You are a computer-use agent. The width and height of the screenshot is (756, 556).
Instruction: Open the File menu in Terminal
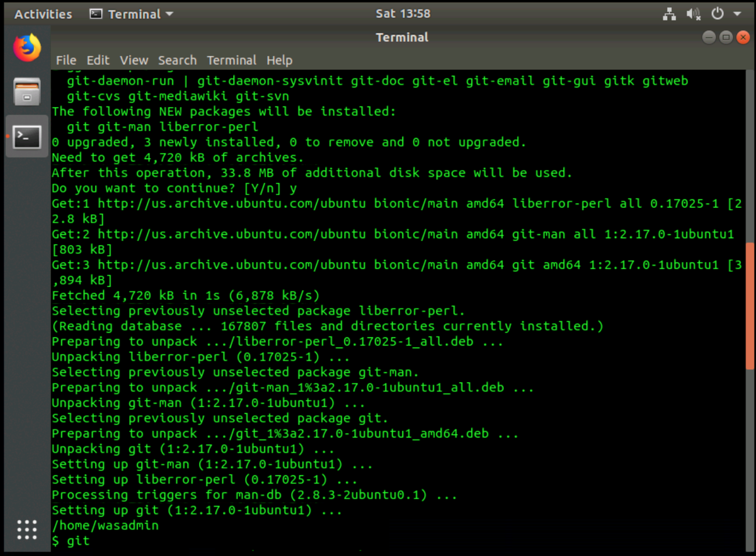[x=66, y=60]
